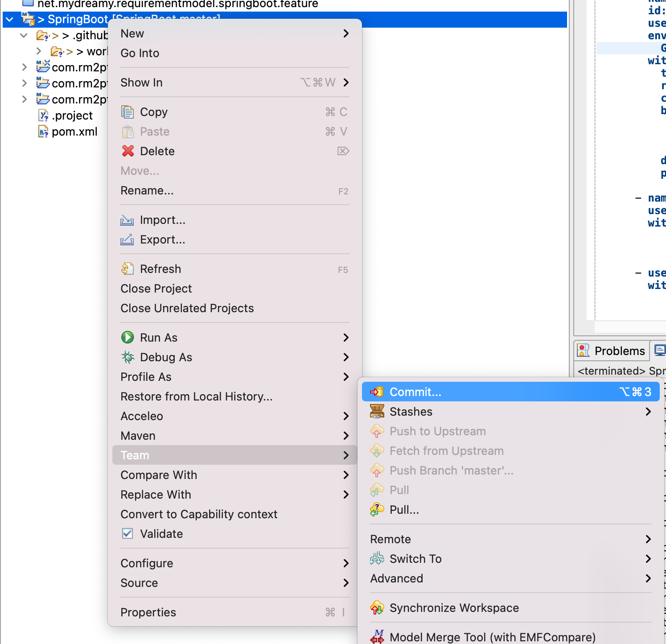Screen dimensions: 666x644
Task: Click the red Delete X icon
Action: [128, 151]
